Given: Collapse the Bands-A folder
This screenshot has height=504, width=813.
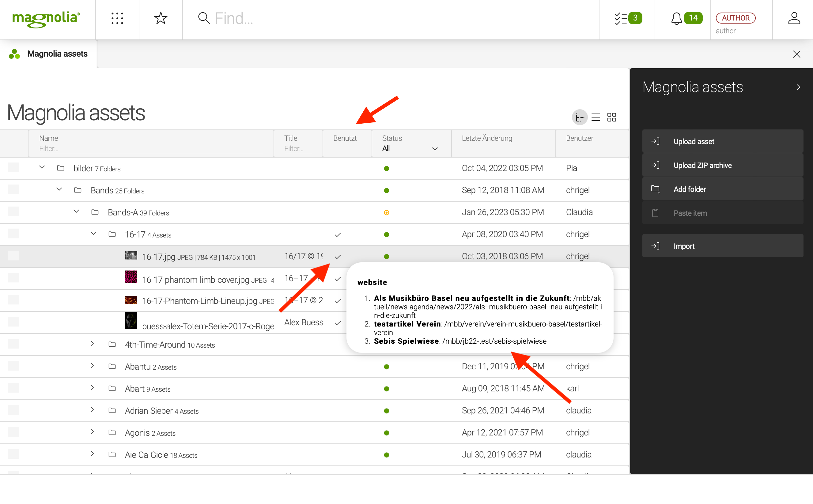Looking at the screenshot, I should point(76,212).
